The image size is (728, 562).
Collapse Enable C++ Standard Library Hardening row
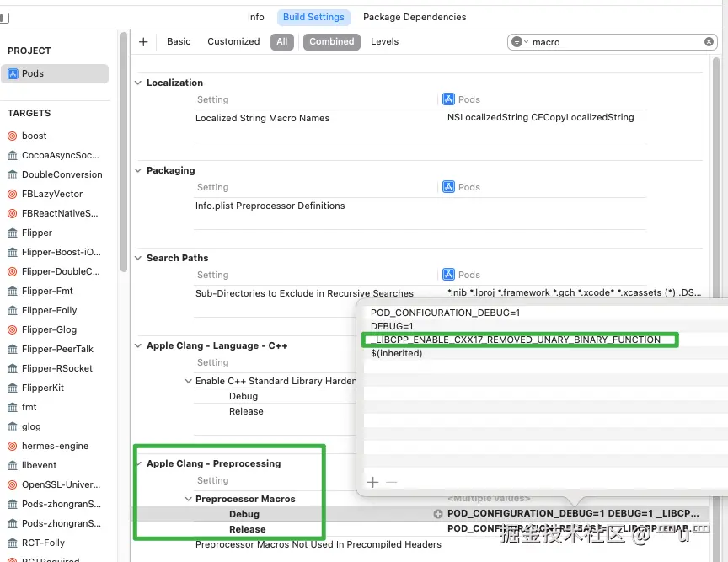click(188, 381)
